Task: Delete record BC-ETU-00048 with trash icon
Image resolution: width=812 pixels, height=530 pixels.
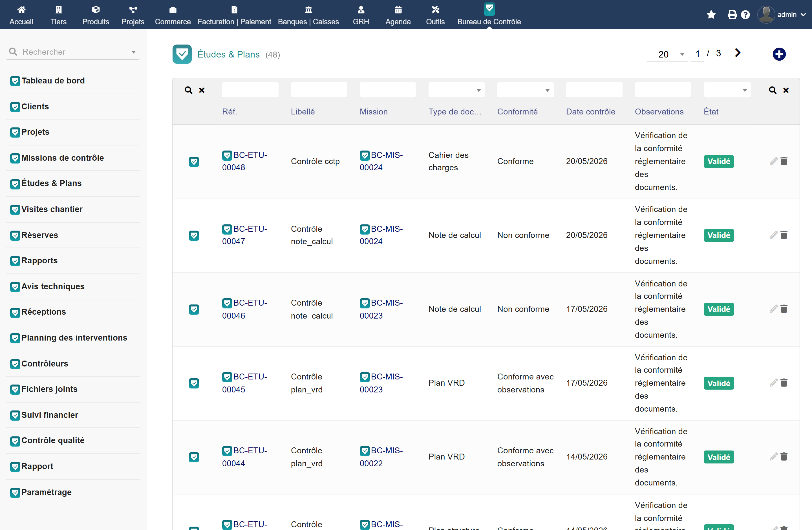Action: coord(784,161)
